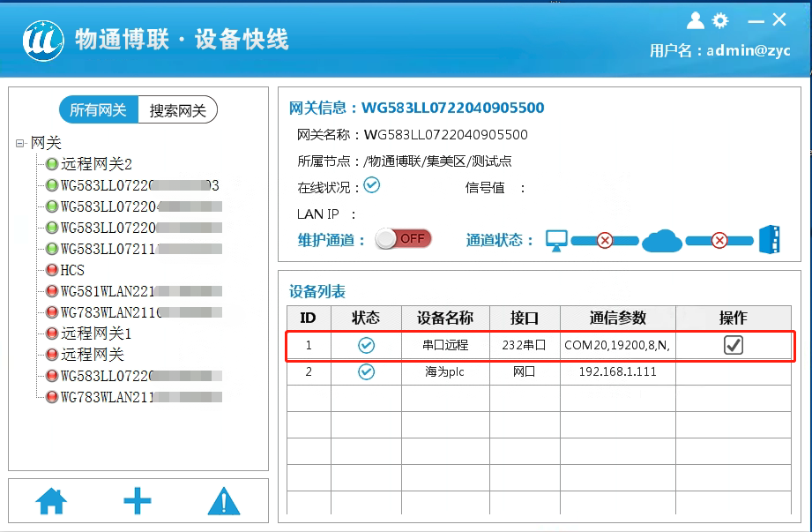This screenshot has height=532, width=812.
Task: Click the 在线状况 status check icon
Action: tap(371, 186)
